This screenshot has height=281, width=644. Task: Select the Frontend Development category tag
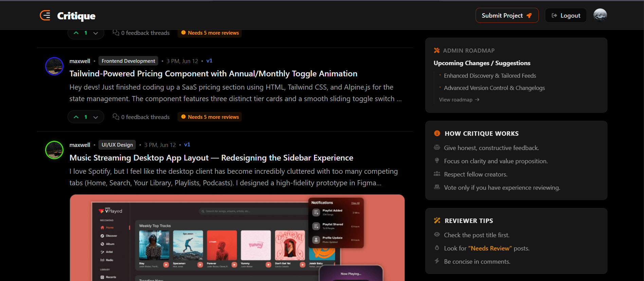[128, 61]
